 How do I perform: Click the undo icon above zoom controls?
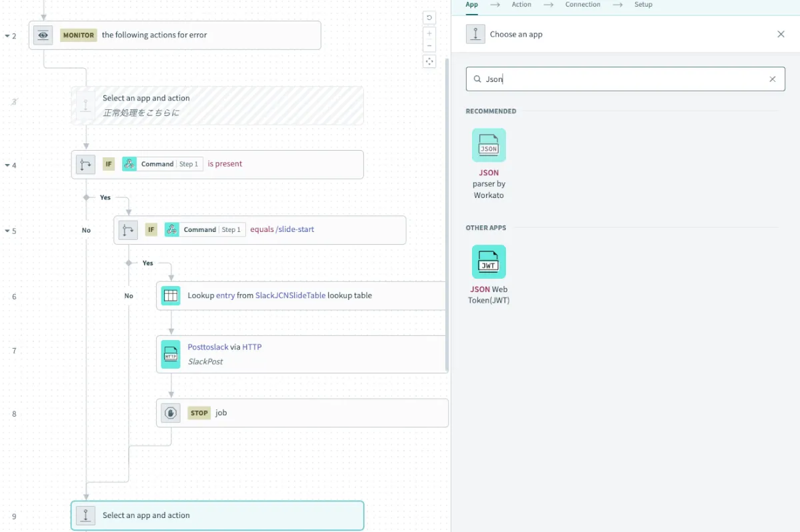[429, 17]
